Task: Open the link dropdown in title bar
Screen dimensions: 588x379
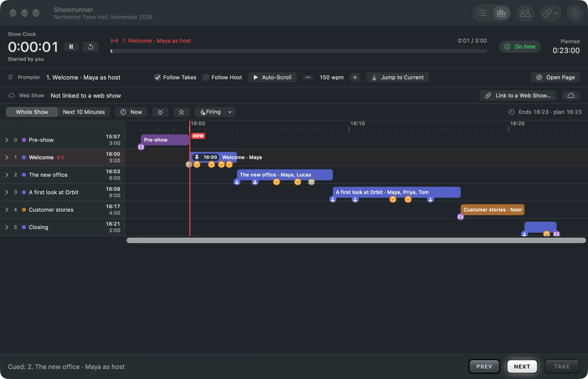Action: (551, 13)
